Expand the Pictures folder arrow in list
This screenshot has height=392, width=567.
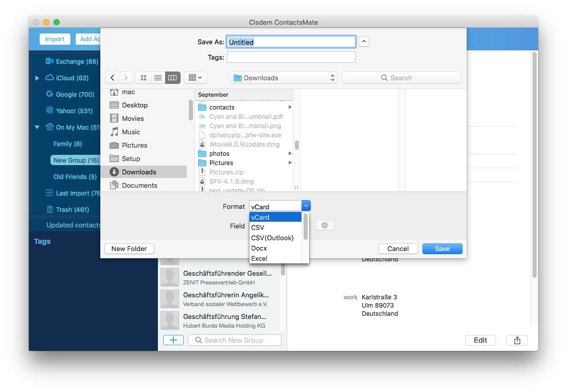click(290, 163)
